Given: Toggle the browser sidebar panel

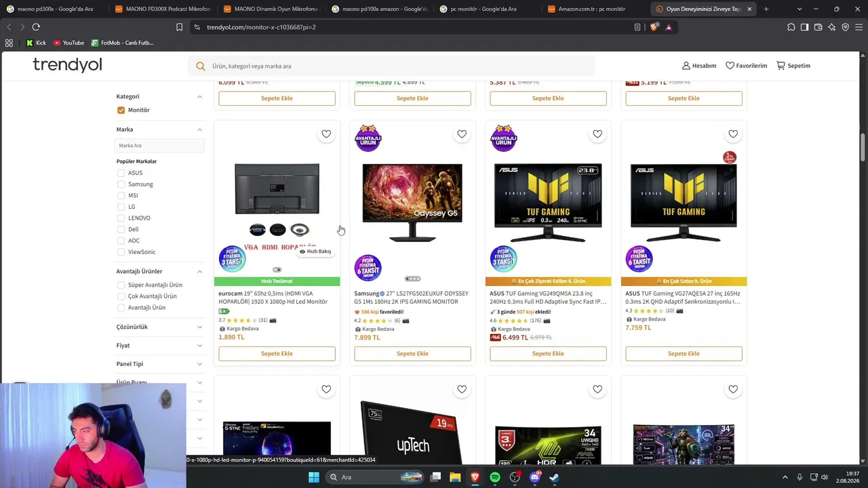Looking at the screenshot, I should [x=805, y=27].
